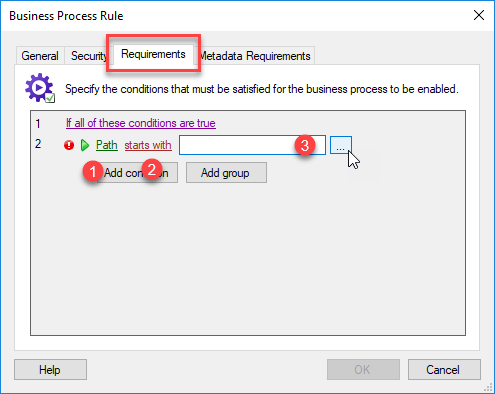Open Help for this dialog
495x394 pixels.
(50, 369)
